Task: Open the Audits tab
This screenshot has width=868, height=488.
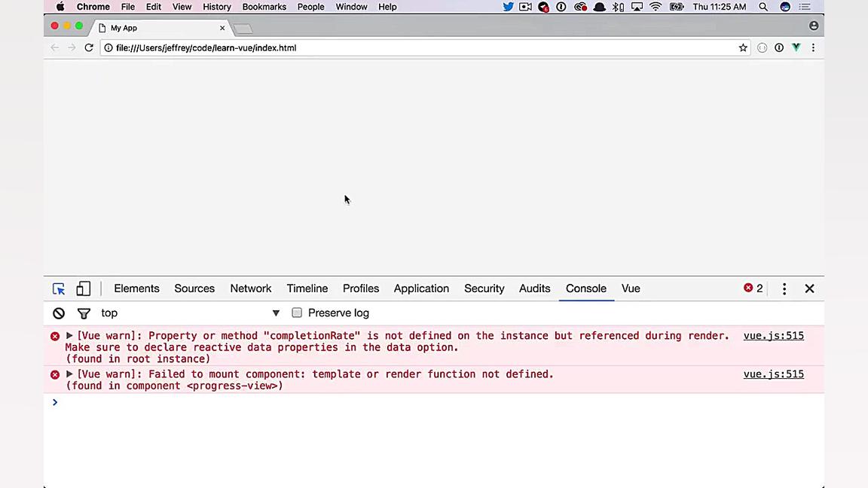Action: click(535, 288)
